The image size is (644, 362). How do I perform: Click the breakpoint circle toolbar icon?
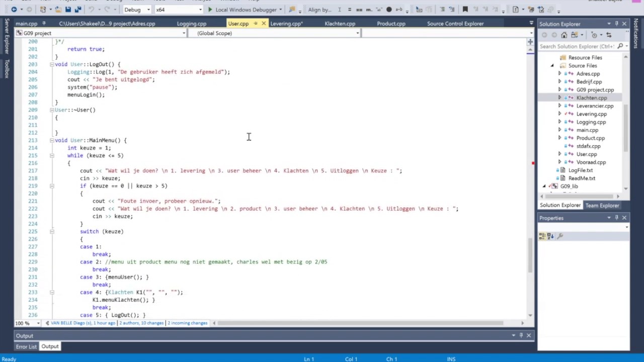[389, 9]
